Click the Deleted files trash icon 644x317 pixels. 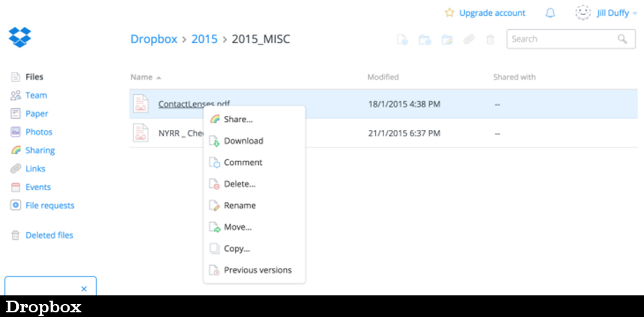coord(16,235)
